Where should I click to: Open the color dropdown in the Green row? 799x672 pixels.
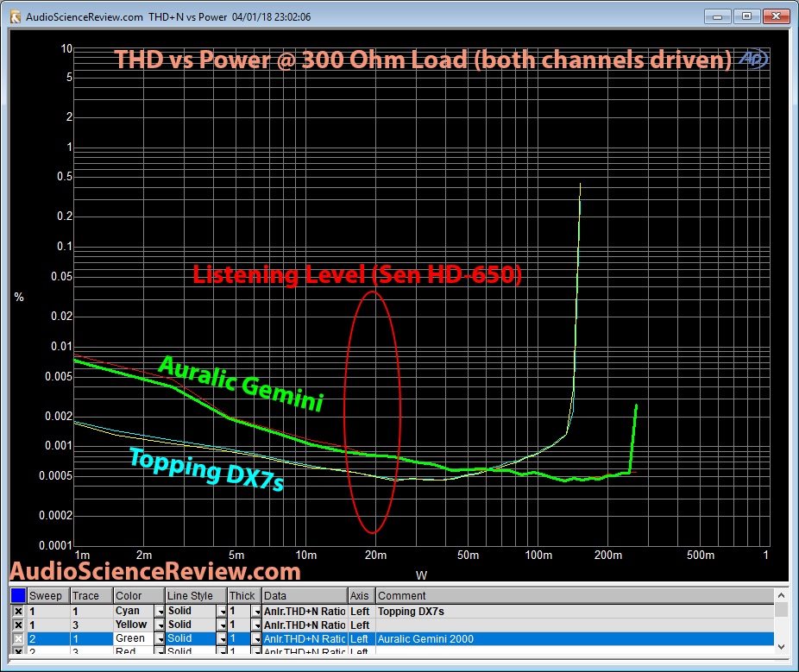pyautogui.click(x=160, y=639)
